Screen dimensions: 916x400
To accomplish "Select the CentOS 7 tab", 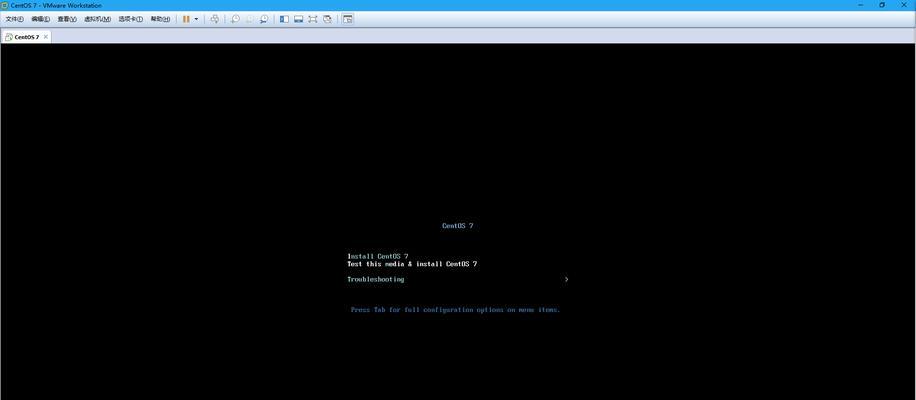I will click(x=26, y=37).
